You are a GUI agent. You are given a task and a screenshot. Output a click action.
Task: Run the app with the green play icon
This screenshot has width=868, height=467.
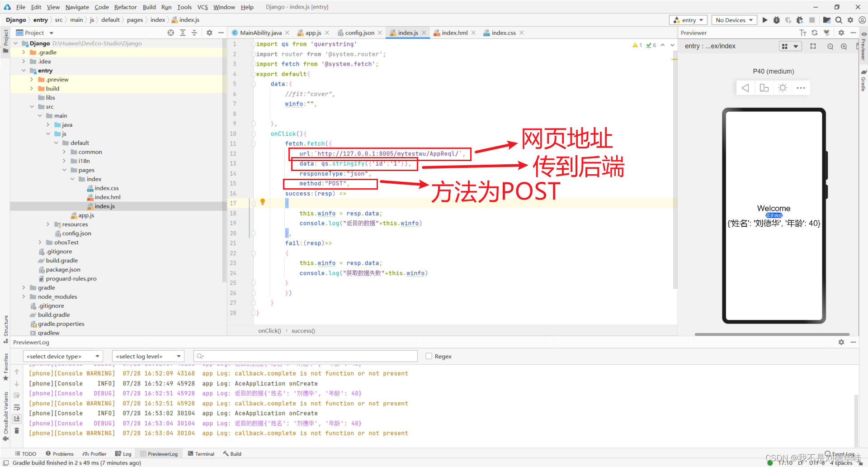[x=764, y=20]
